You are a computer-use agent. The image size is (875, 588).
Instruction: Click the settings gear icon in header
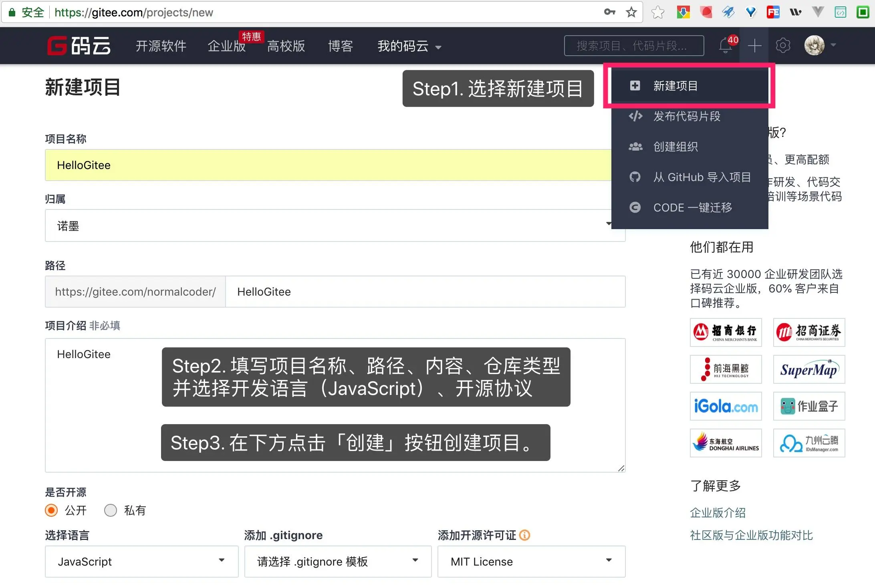pyautogui.click(x=783, y=46)
